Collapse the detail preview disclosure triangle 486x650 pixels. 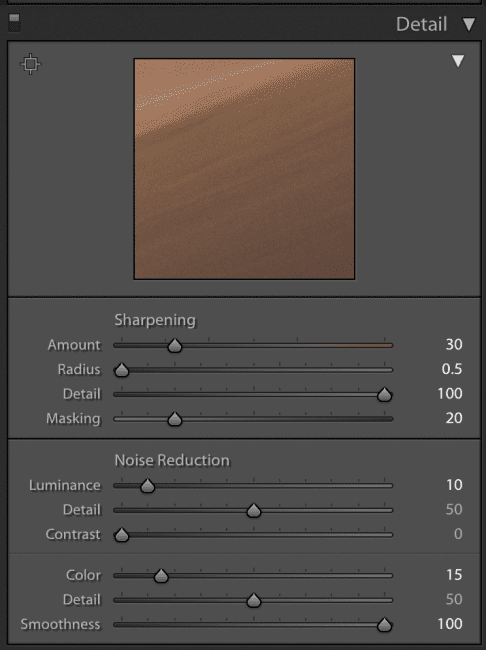point(458,61)
